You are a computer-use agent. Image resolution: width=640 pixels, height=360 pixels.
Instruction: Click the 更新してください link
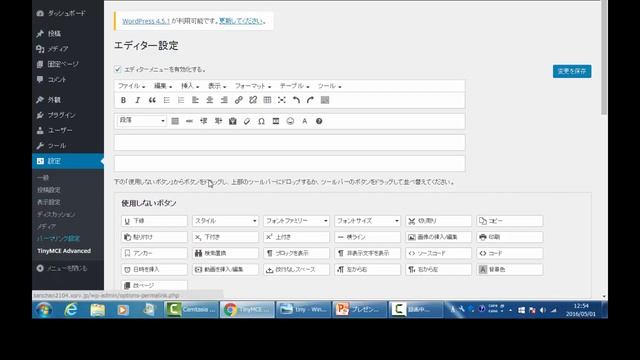[242, 21]
